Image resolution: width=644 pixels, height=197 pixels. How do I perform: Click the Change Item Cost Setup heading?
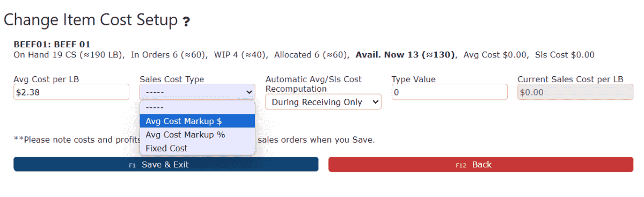pyautogui.click(x=91, y=20)
